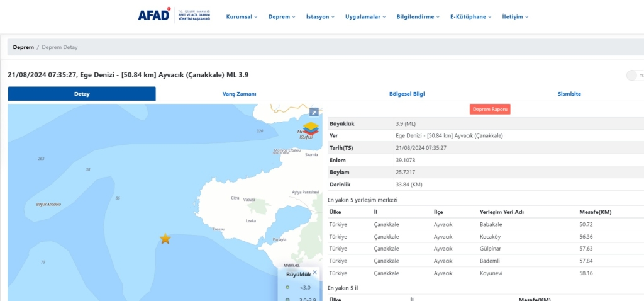Click the Yerleşim Yeri Adı column header
This screenshot has width=644, height=301.
[x=501, y=212]
